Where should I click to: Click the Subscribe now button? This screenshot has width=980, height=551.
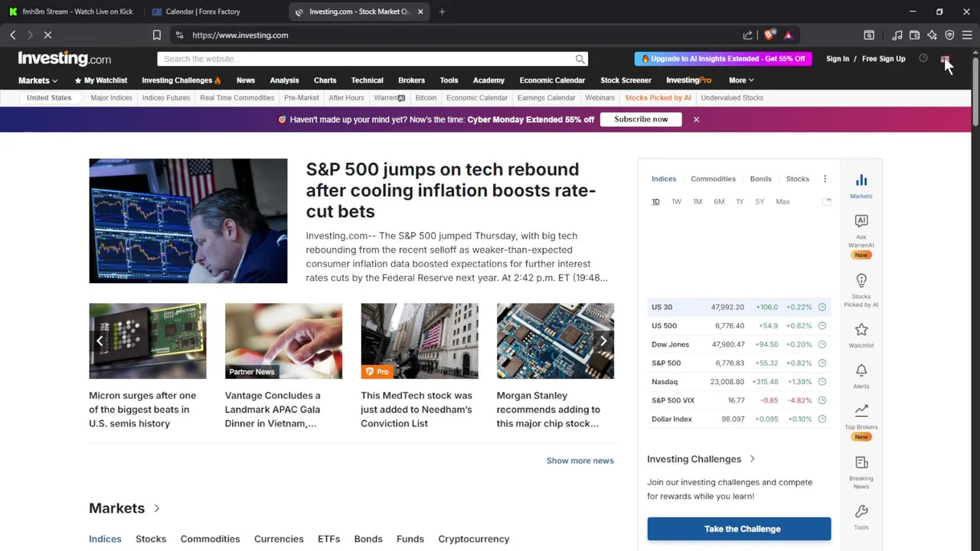[x=641, y=119]
